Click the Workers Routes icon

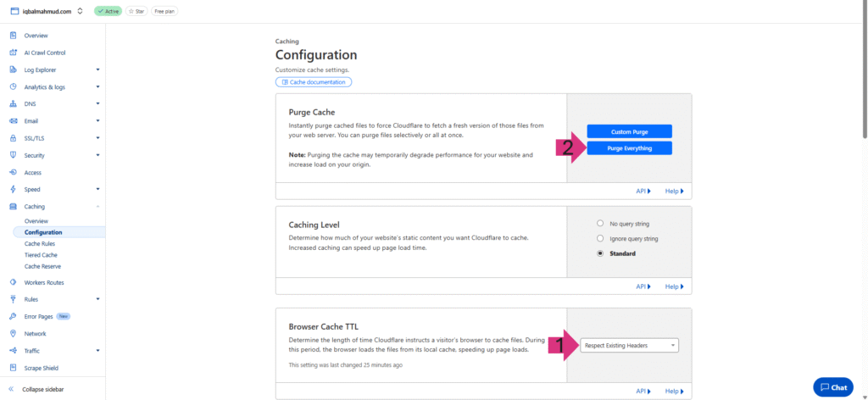coord(14,282)
